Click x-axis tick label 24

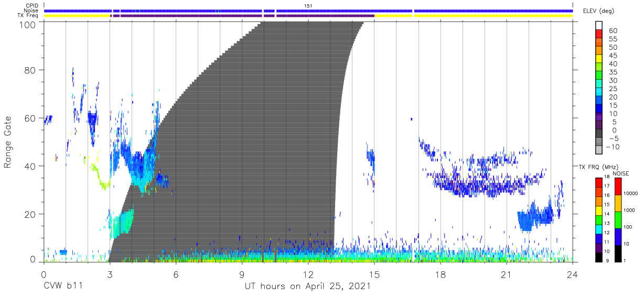(572, 273)
